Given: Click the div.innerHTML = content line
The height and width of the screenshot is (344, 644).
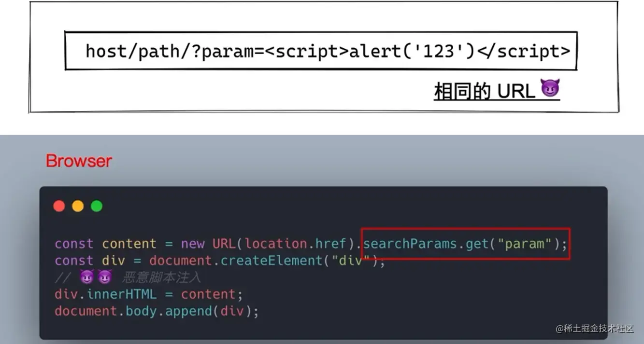Looking at the screenshot, I should point(147,294).
